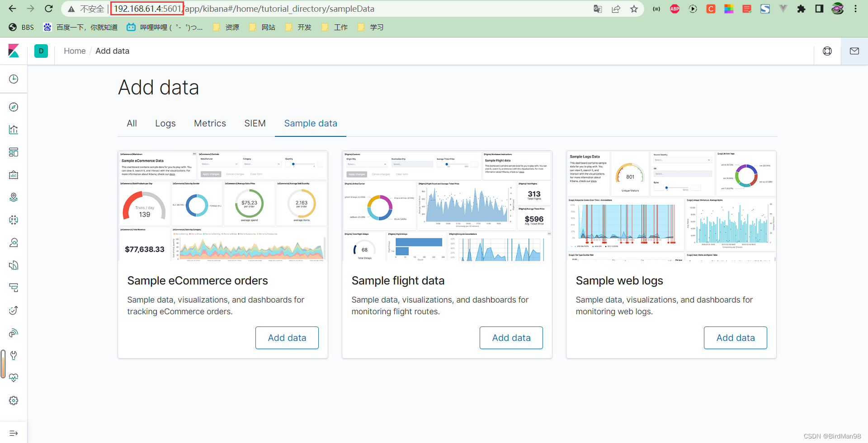Switch to the Logs tab
The image size is (868, 443).
165,123
